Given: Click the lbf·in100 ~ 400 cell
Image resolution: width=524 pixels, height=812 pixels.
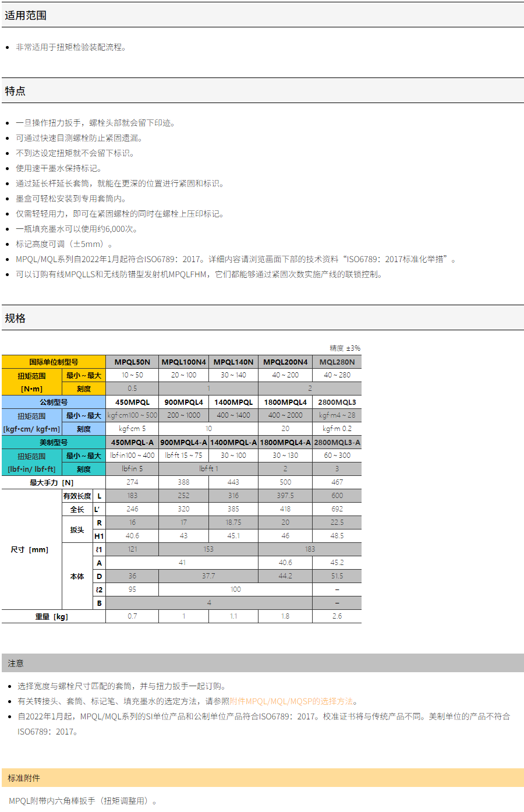Looking at the screenshot, I should tap(132, 456).
